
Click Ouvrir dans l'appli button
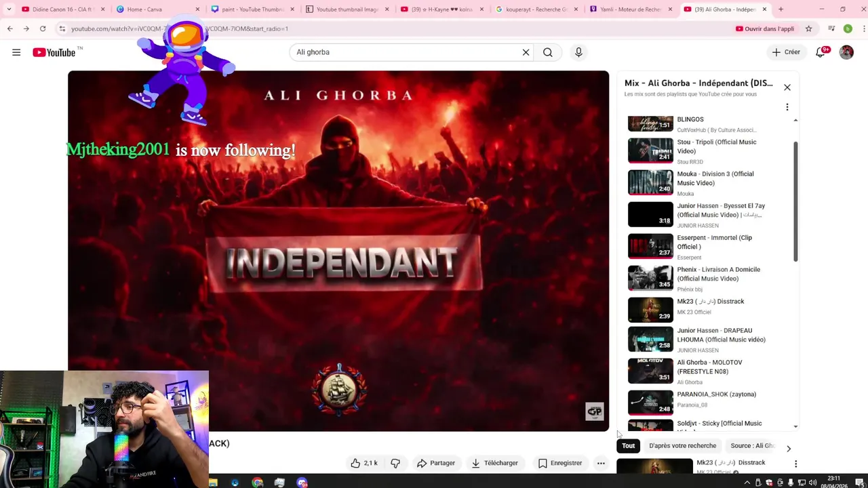[765, 28]
